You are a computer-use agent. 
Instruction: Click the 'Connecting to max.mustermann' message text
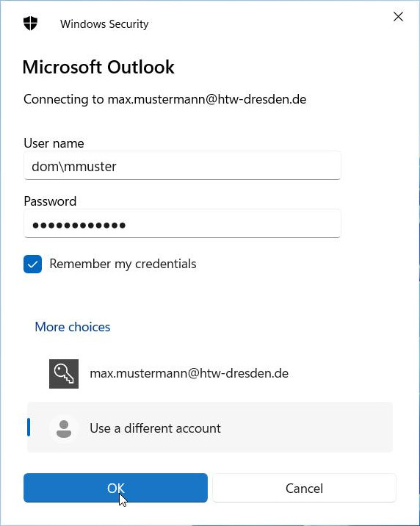point(165,99)
